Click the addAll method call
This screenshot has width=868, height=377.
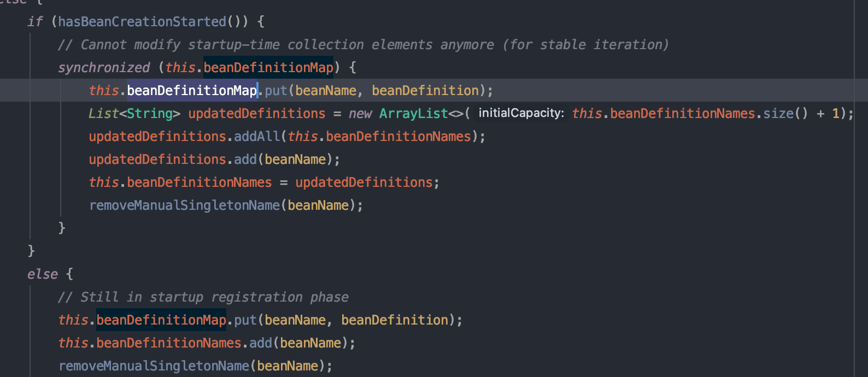[257, 137]
